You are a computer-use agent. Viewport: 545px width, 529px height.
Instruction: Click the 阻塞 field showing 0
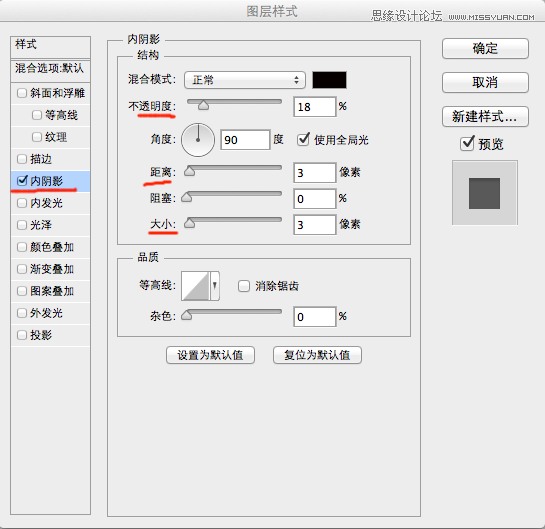[x=315, y=198]
